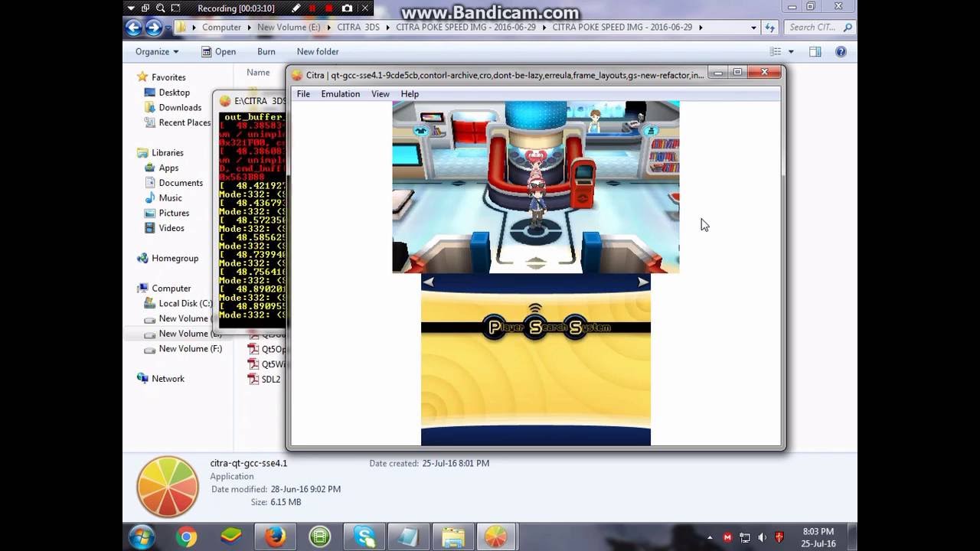Image resolution: width=980 pixels, height=551 pixels.
Task: Switch to Firefox on the taskbar
Action: point(275,537)
